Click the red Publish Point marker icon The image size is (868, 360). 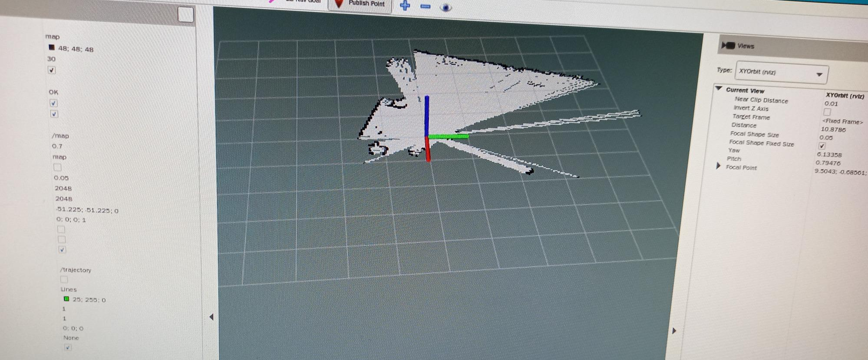coord(339,3)
